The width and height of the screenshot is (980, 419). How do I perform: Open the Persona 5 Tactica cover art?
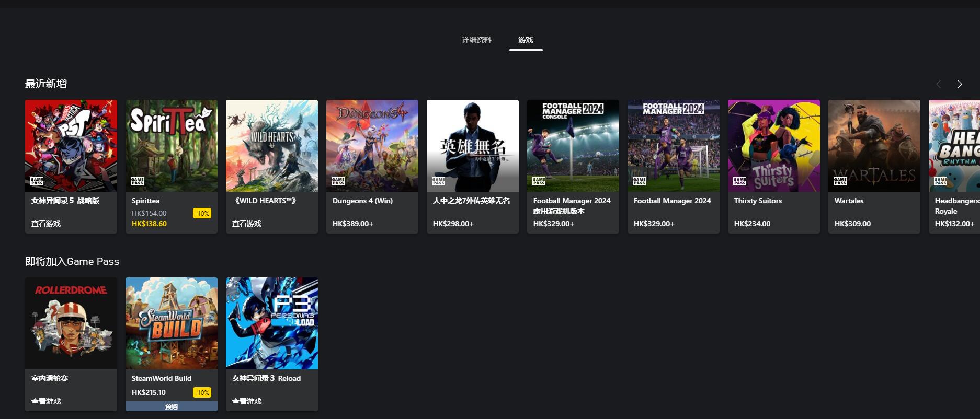(x=71, y=146)
